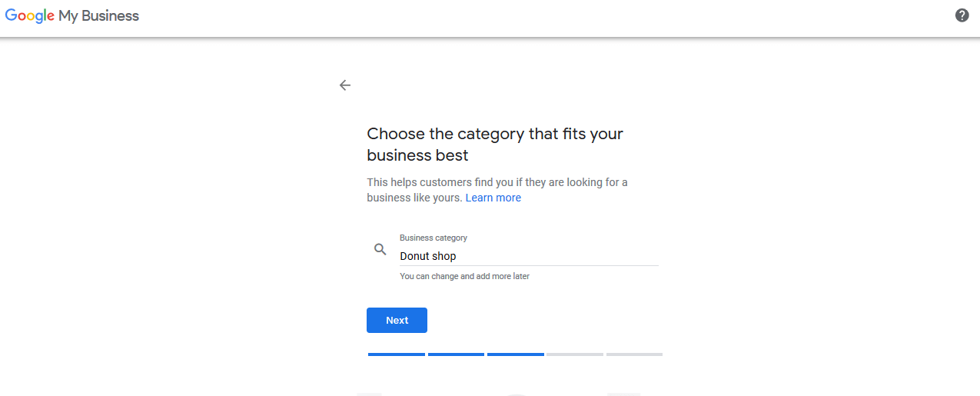Image resolution: width=980 pixels, height=396 pixels.
Task: Click the 'You can change and add more later' hint
Action: [464, 276]
